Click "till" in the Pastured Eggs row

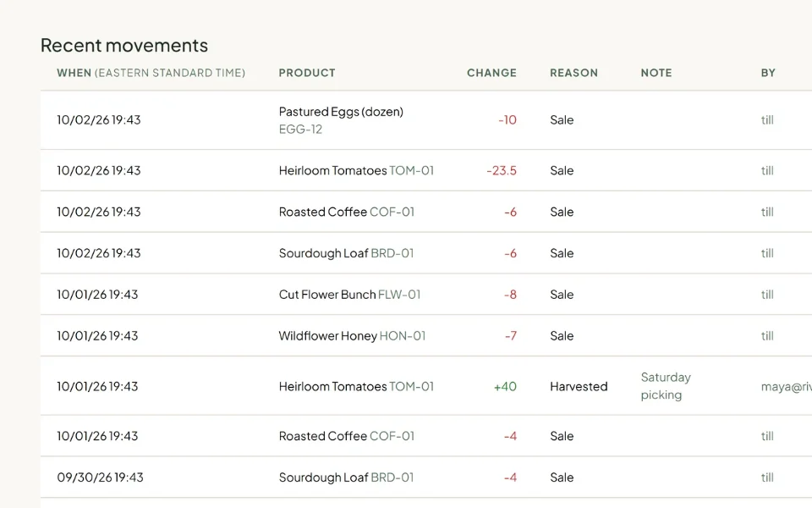pyautogui.click(x=767, y=120)
